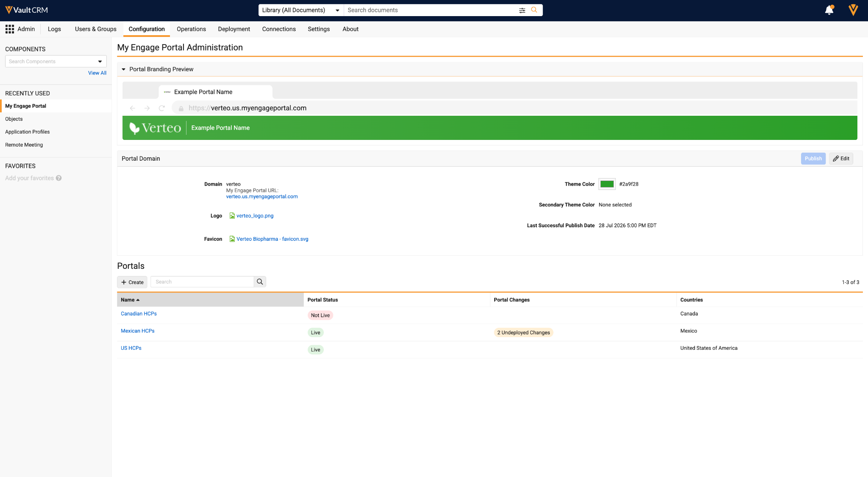
Task: Collapse the Portal Branding Preview section
Action: (123, 69)
